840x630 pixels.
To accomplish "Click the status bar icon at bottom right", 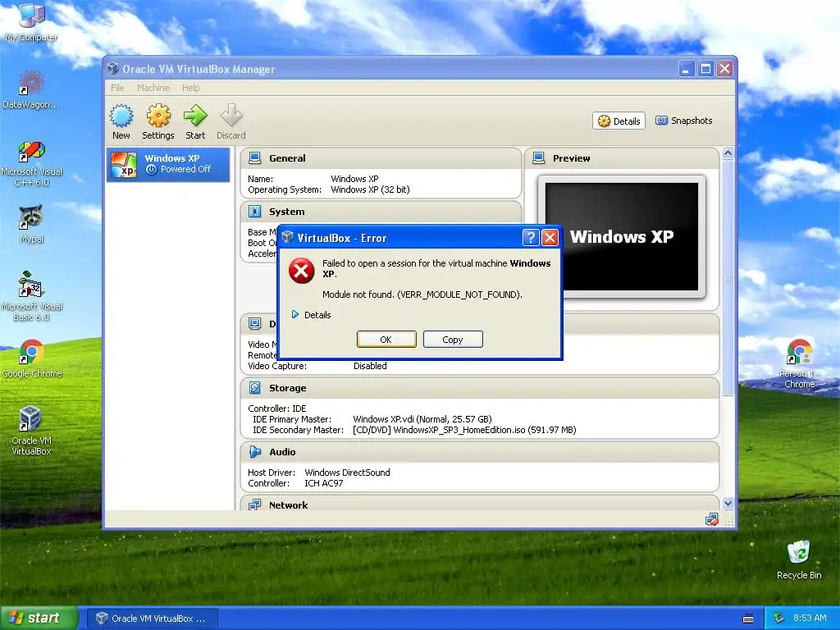I will point(711,519).
